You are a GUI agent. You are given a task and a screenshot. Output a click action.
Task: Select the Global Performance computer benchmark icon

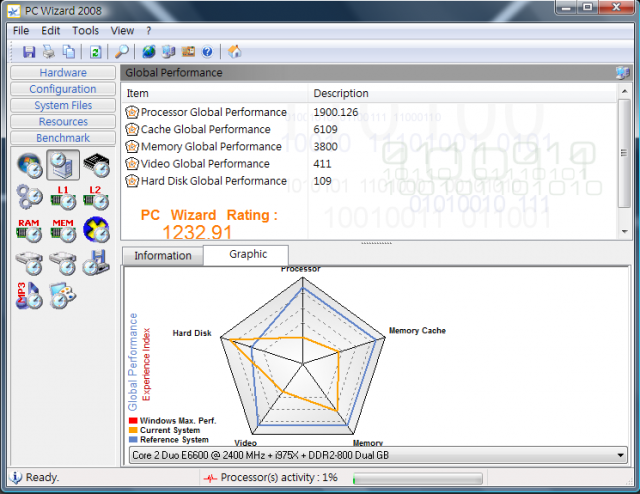tap(63, 165)
